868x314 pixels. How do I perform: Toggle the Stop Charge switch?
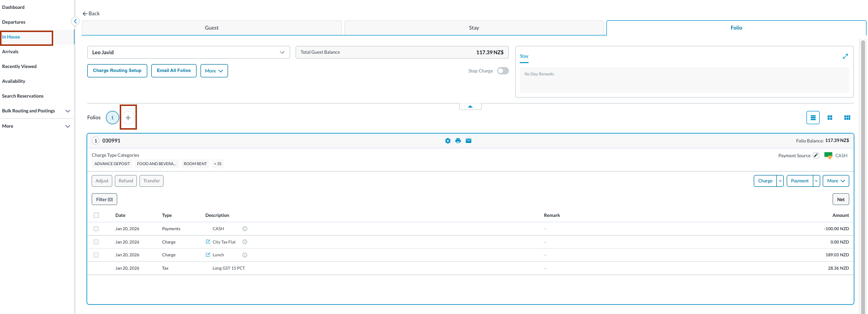click(502, 71)
